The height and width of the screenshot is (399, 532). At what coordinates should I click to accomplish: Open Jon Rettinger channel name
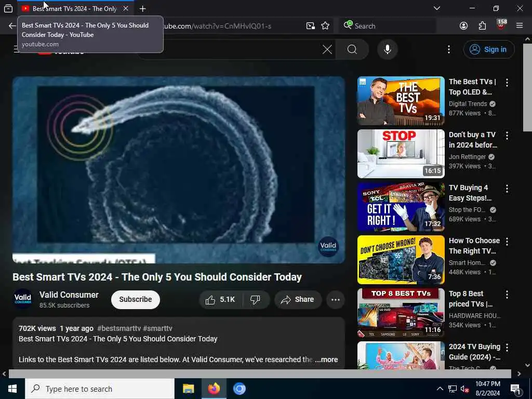[467, 157]
